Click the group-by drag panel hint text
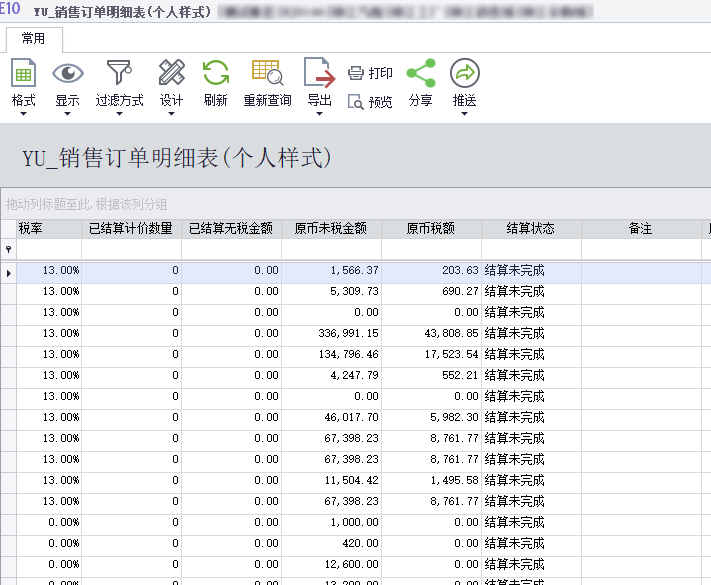Screen dimensions: 711x585 (x=86, y=205)
